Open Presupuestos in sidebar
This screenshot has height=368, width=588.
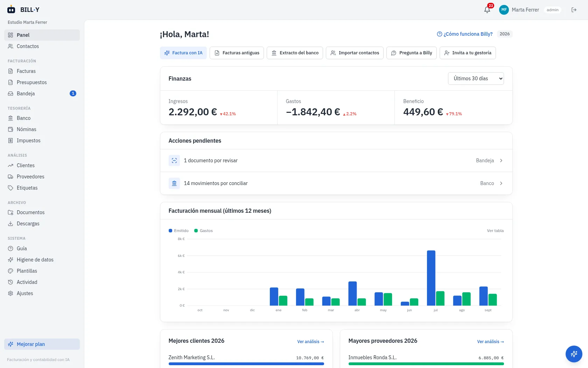point(42,82)
